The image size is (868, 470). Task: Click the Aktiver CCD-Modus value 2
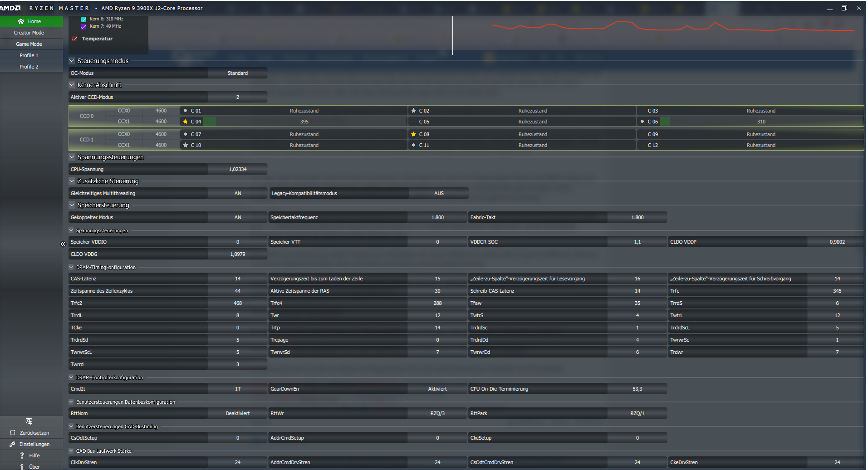(x=237, y=97)
